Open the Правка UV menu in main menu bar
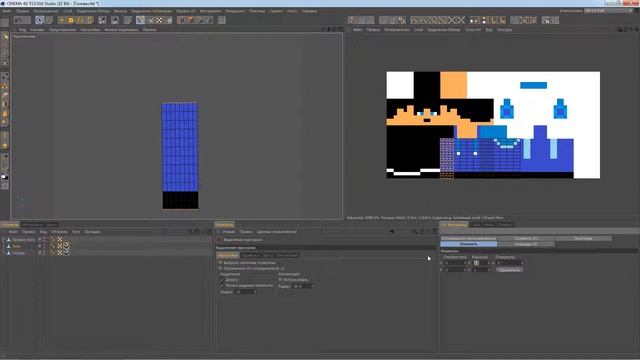Image resolution: width=640 pixels, height=360 pixels. pyautogui.click(x=186, y=11)
